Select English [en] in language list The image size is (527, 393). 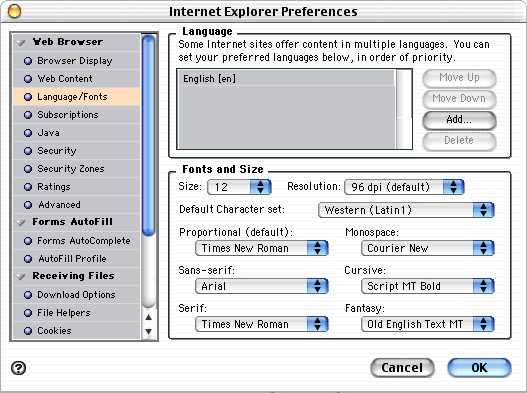click(x=286, y=79)
